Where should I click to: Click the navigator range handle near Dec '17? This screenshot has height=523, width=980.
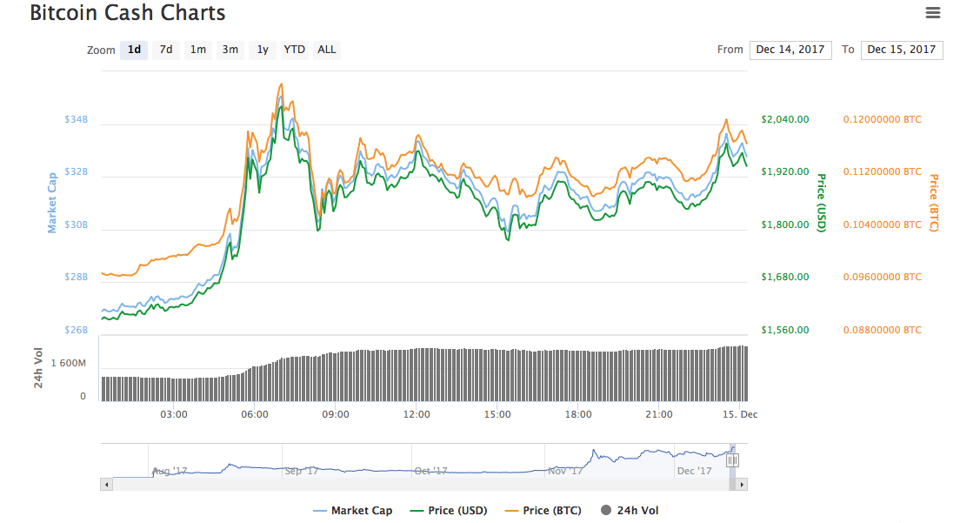pos(732,459)
